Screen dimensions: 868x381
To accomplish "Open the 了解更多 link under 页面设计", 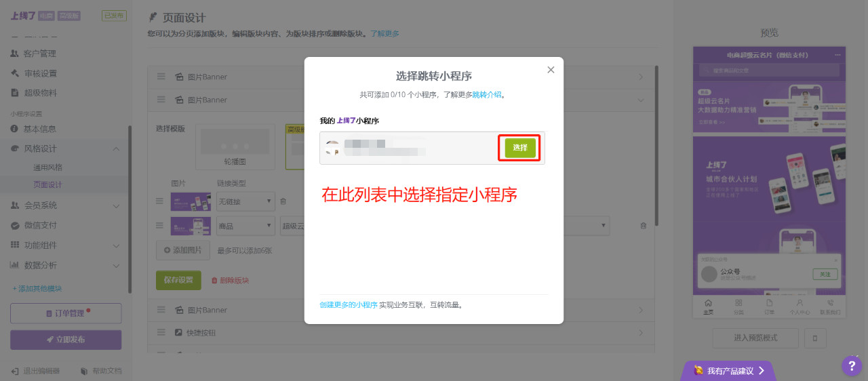I will click(x=384, y=33).
